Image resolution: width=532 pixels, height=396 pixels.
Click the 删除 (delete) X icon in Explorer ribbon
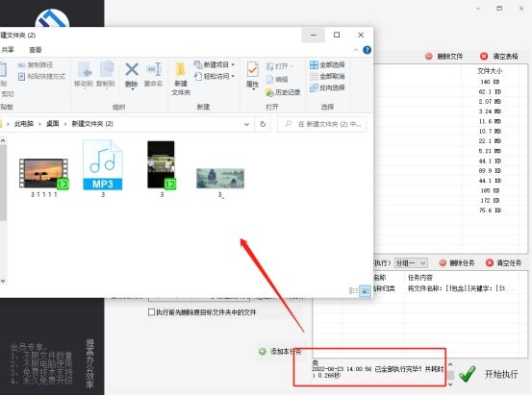(x=132, y=70)
